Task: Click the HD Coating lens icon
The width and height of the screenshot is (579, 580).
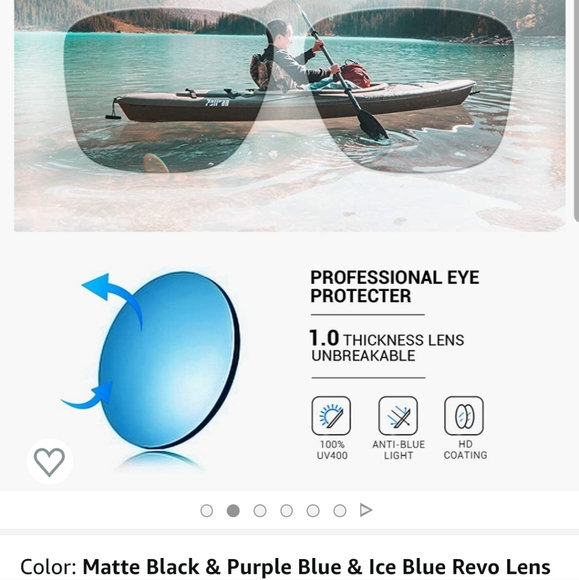Action: (x=464, y=416)
